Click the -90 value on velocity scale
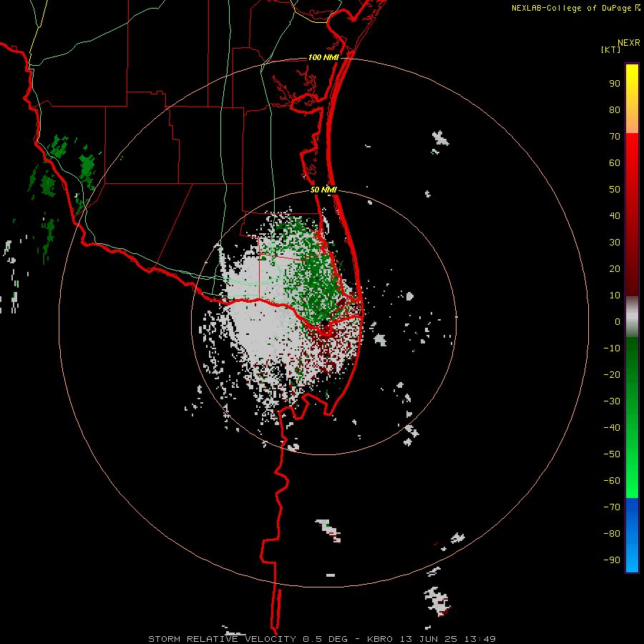 612,560
